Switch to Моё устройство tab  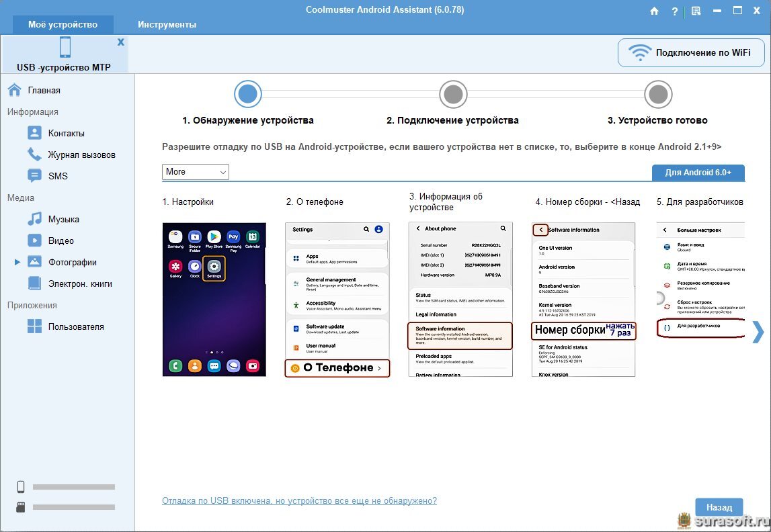pyautogui.click(x=63, y=25)
